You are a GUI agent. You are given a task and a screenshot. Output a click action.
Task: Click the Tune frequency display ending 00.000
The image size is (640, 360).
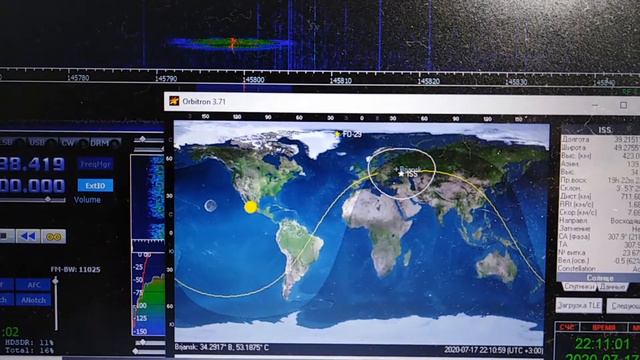pos(33,185)
